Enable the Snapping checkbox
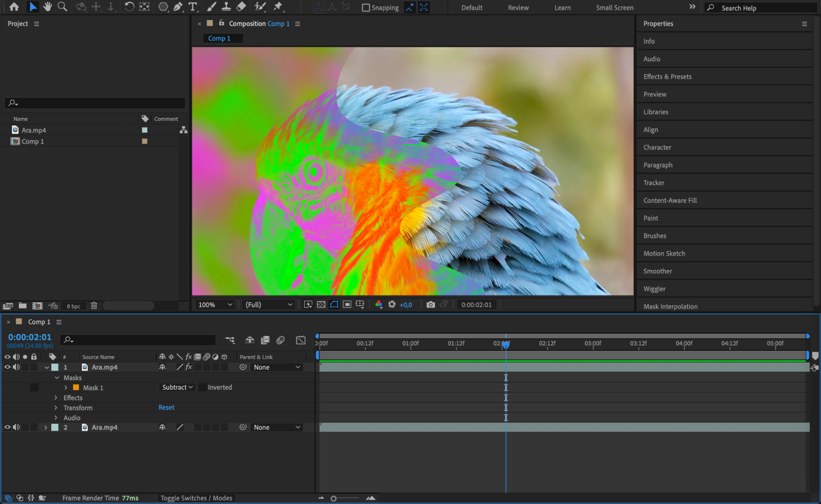The width and height of the screenshot is (821, 504). coord(366,8)
